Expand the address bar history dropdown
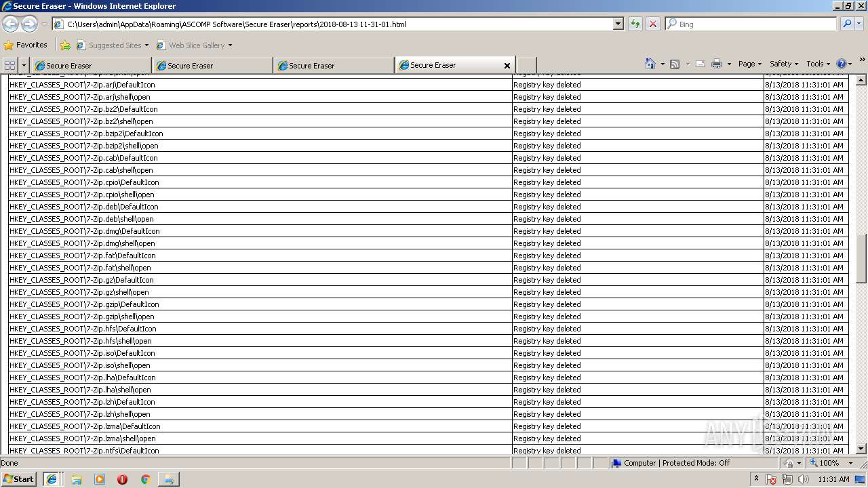 (618, 24)
